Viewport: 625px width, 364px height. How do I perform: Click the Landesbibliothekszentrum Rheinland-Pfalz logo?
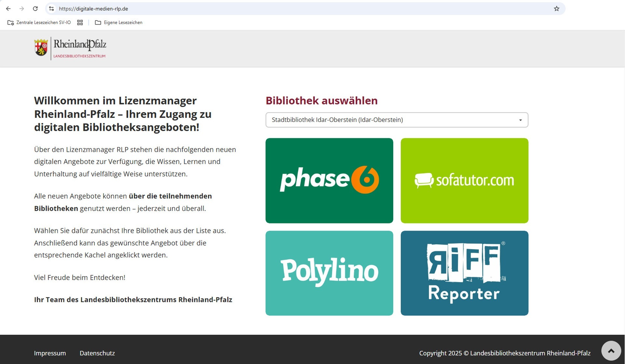(69, 48)
